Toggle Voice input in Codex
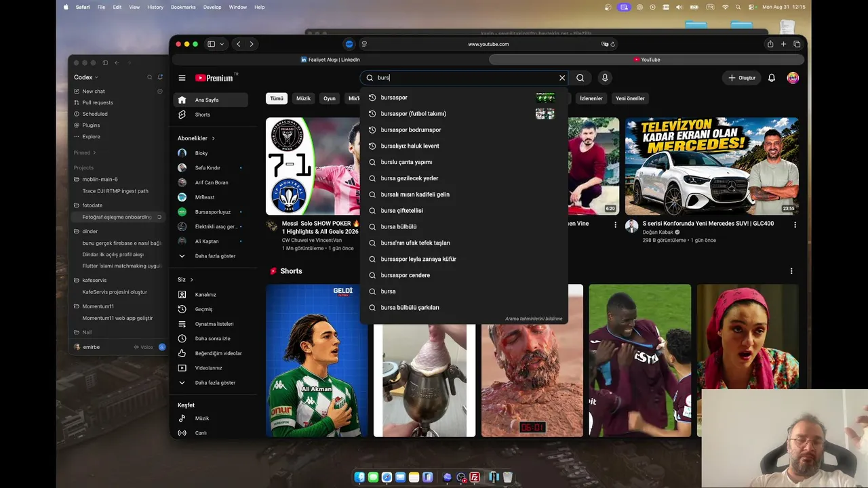The width and height of the screenshot is (868, 488). pyautogui.click(x=143, y=347)
